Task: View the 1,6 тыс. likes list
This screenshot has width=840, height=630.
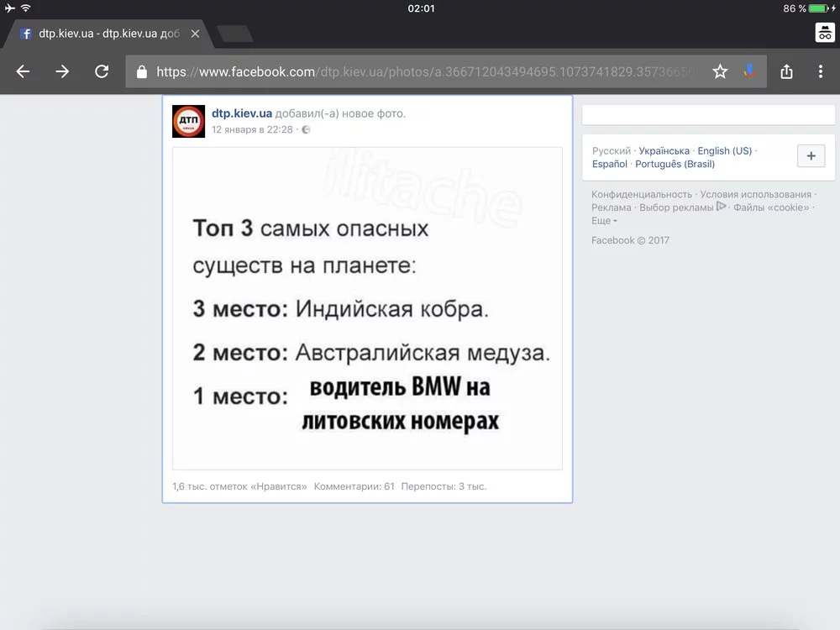Action: [x=239, y=486]
